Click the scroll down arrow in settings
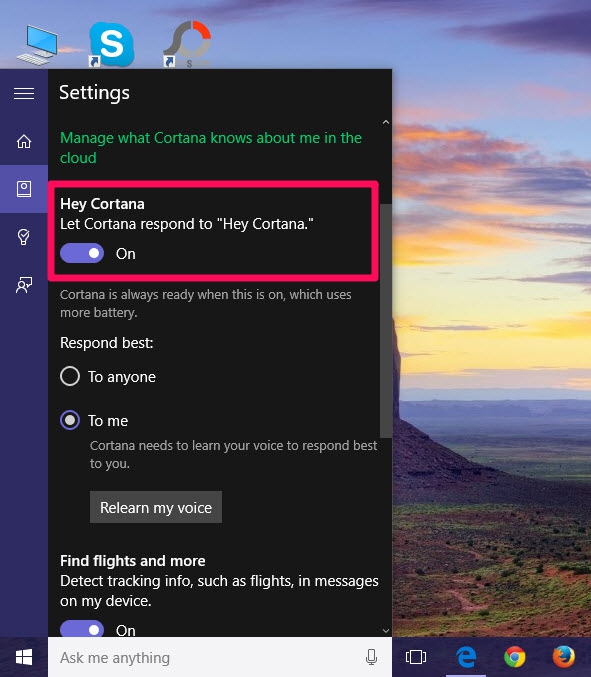 point(386,630)
